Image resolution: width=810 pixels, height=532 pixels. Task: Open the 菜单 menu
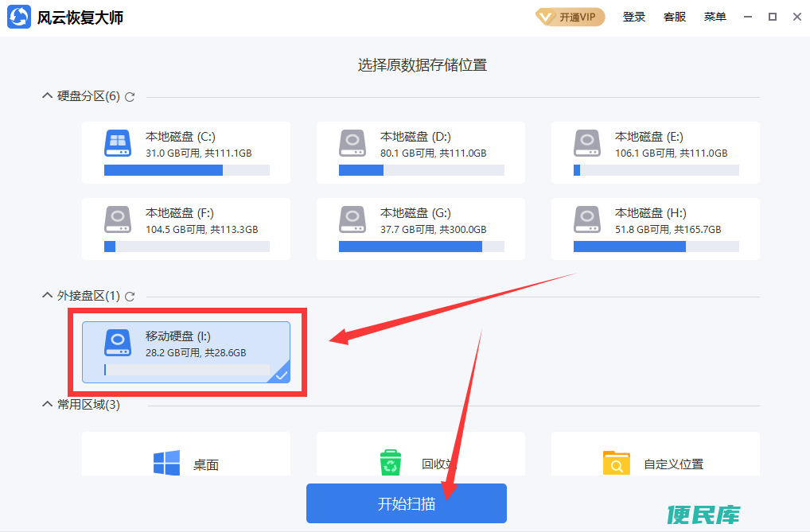[715, 17]
